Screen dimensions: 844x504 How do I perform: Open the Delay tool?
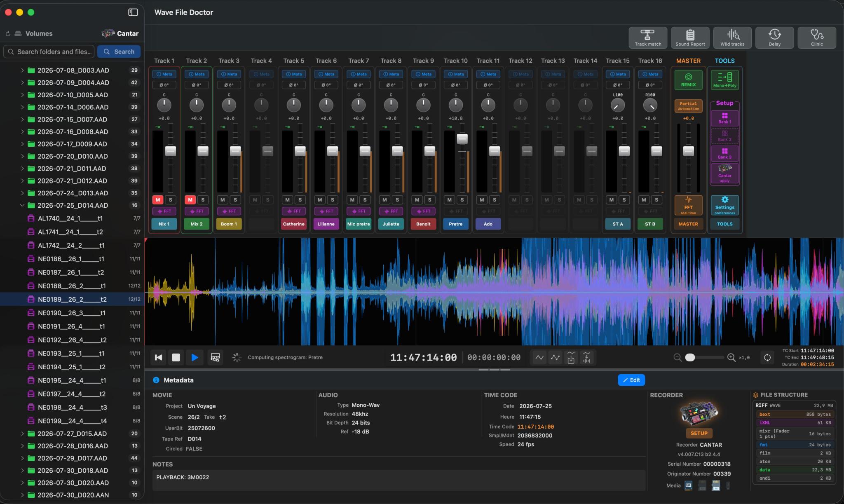774,38
